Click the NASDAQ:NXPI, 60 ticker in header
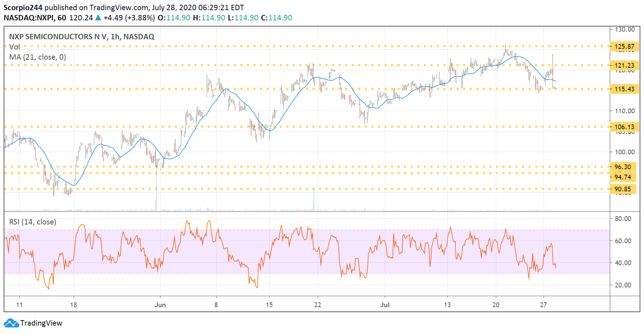This screenshot has height=334, width=644. tap(35, 18)
